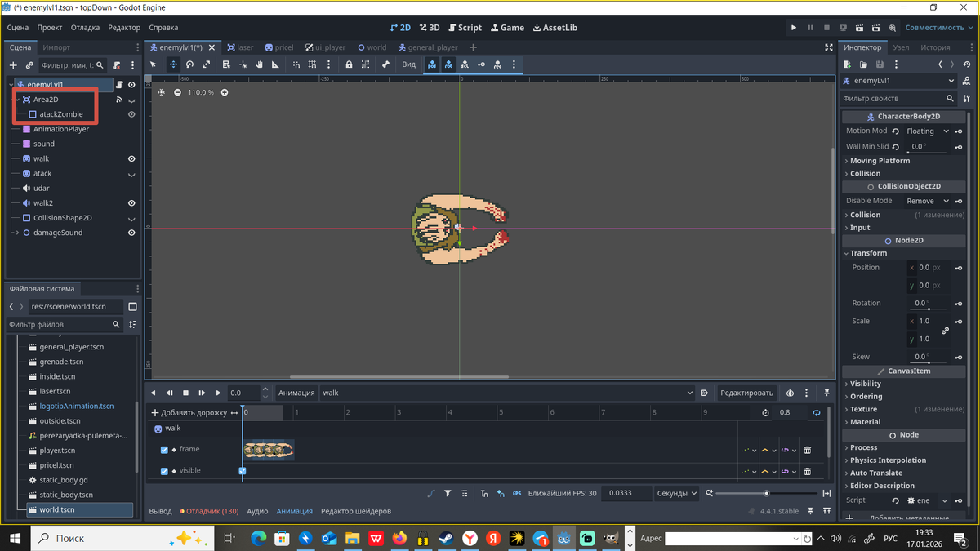980x551 pixels.
Task: Open the Area2D signals icon
Action: pos(119,100)
